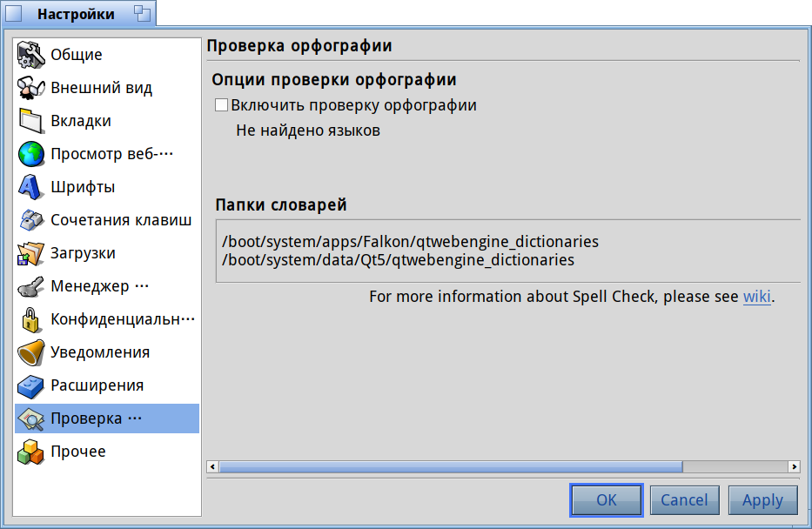Screen dimensions: 812x529
Task: Click the Cancel button
Action: click(685, 500)
